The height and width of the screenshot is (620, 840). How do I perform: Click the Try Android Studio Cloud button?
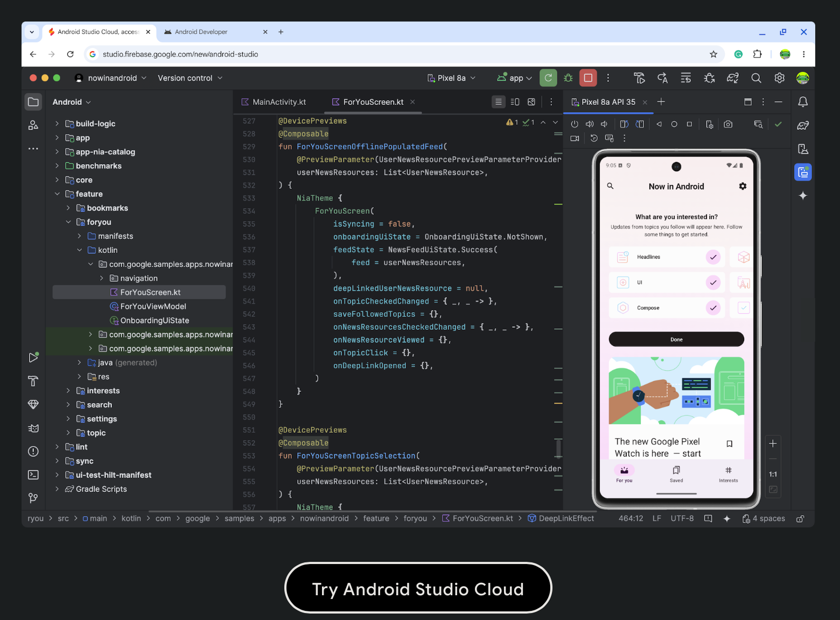point(418,588)
